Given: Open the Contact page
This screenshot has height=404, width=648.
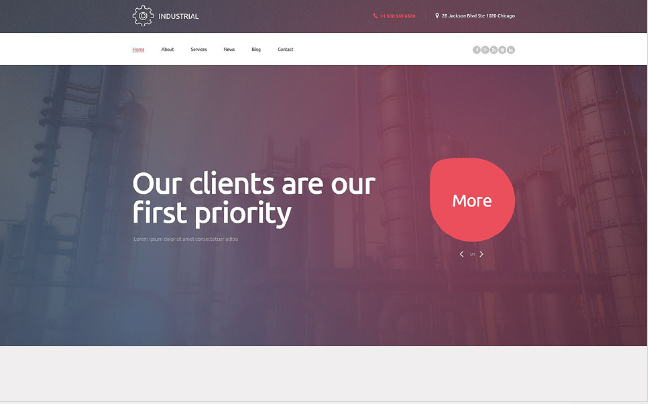Looking at the screenshot, I should click(285, 49).
